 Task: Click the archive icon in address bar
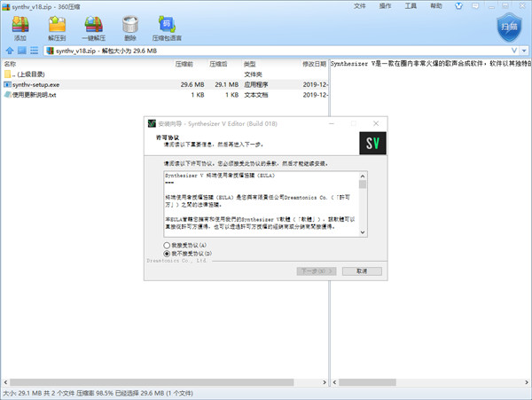click(x=51, y=51)
